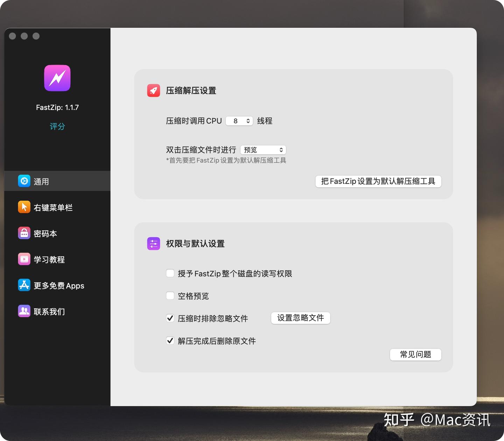Image resolution: width=504 pixels, height=441 pixels.
Task: Select the 密码本 sidebar section
Action: click(x=45, y=233)
